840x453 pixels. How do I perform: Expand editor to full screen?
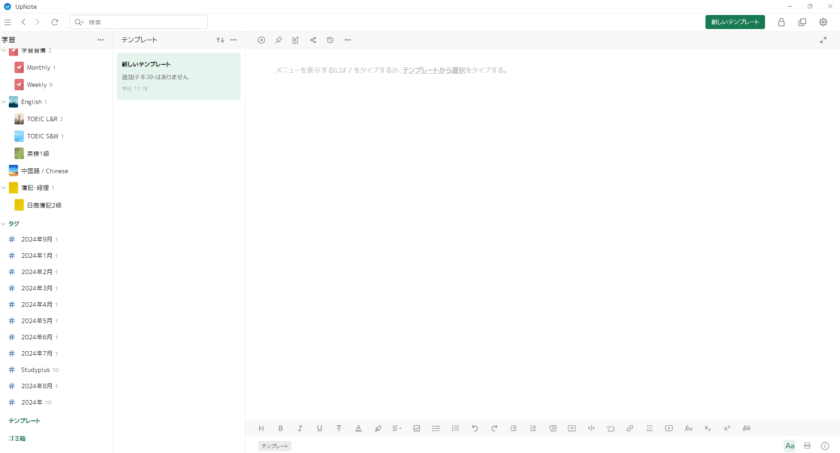pyautogui.click(x=823, y=40)
